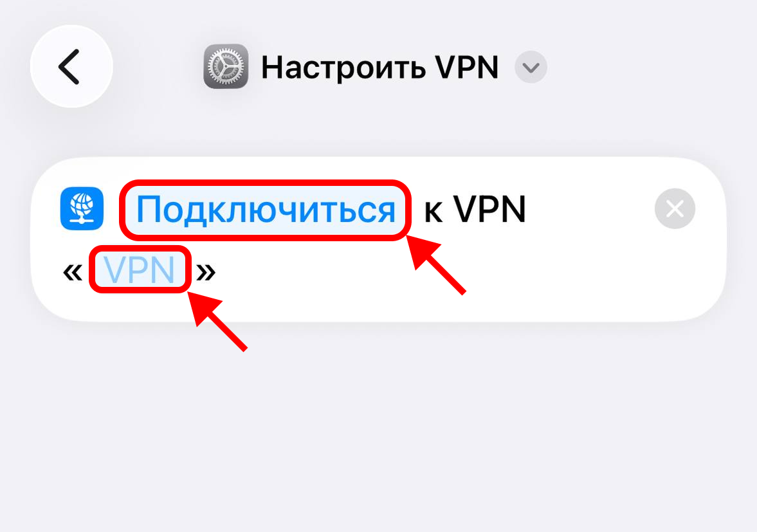Change the Подключиться operation parameter

tap(266, 210)
